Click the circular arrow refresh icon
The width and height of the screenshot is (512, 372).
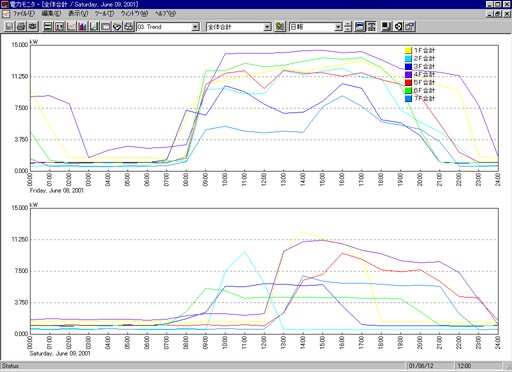click(398, 27)
